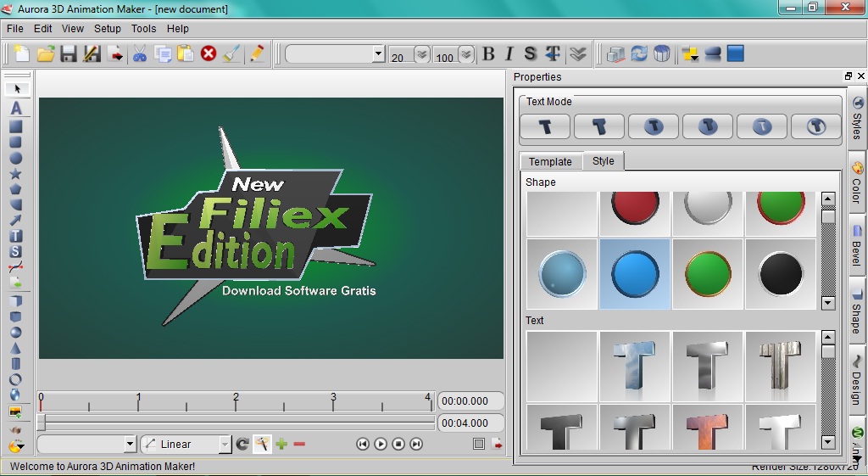The height and width of the screenshot is (476, 868).
Task: Open the View menu
Action: point(73,28)
